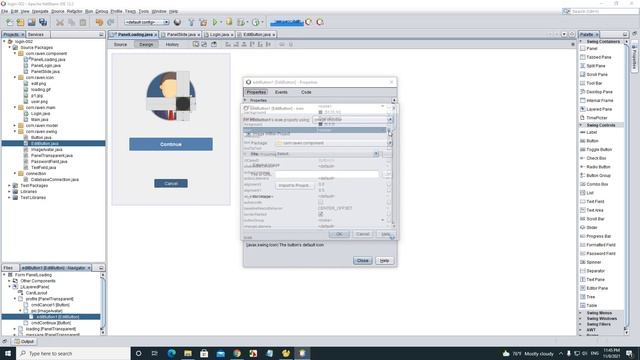Click the Output button at bottom left
640x360 pixels.
tap(24, 341)
